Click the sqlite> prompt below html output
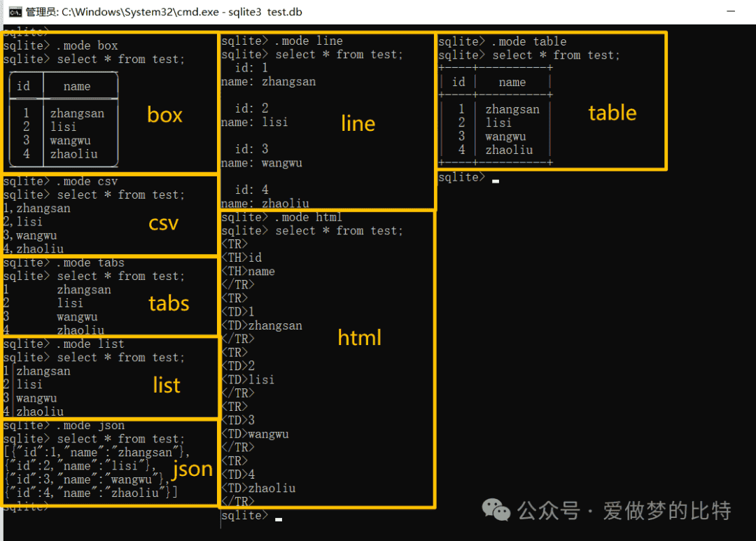756x541 pixels. pyautogui.click(x=245, y=515)
